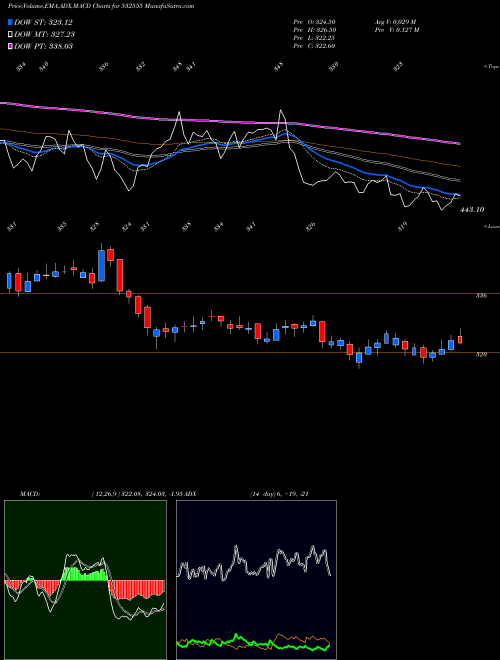Click the Pre C: 322.60 value

314,46
